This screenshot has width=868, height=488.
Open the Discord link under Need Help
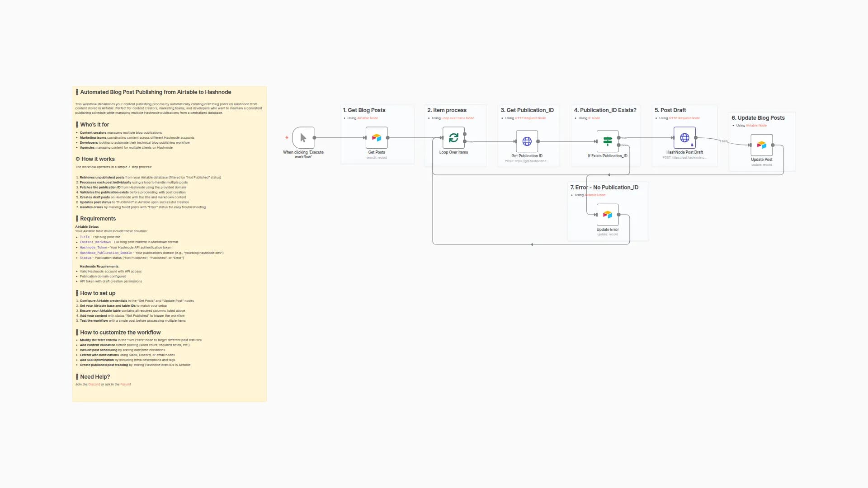coord(94,384)
